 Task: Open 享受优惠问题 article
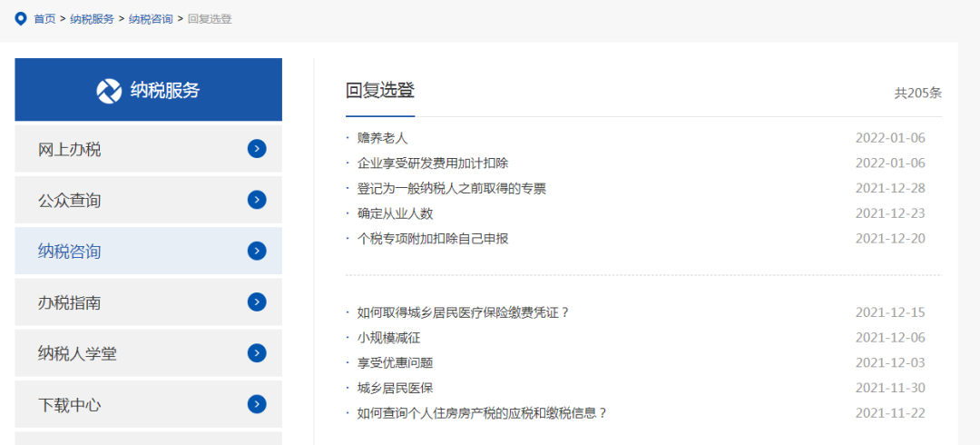tap(395, 363)
